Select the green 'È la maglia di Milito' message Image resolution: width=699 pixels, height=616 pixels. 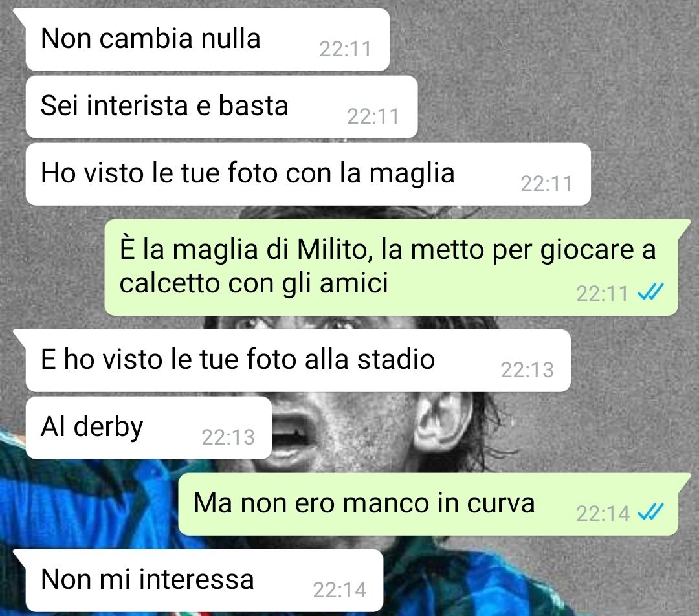(391, 267)
